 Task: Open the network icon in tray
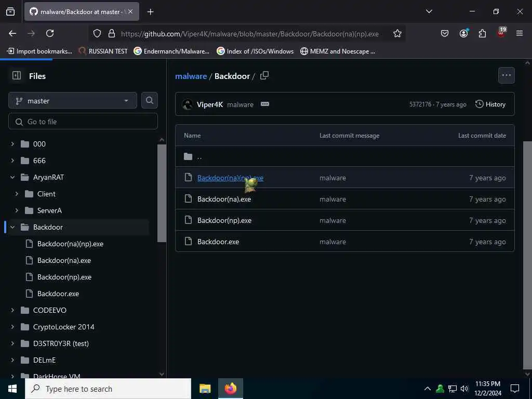coord(453,389)
